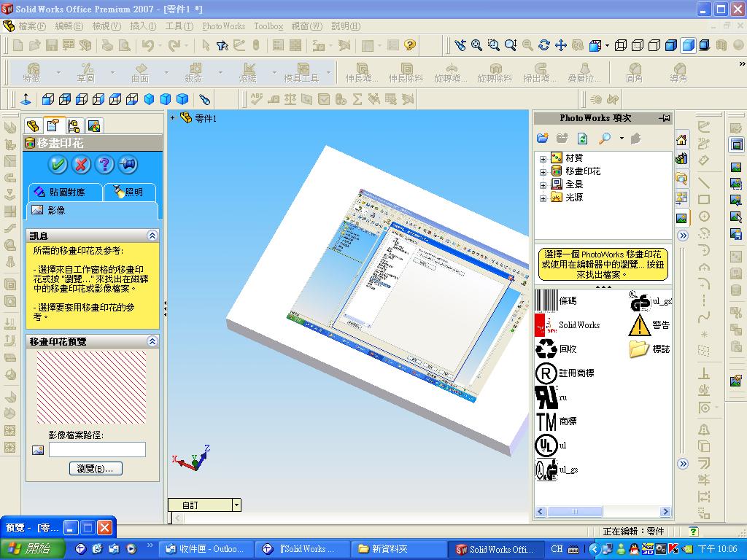Collapse the 訊息 section

(x=152, y=236)
